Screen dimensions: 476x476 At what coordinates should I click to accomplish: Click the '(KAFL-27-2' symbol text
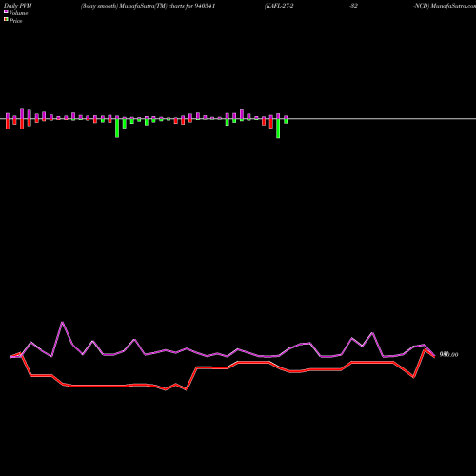click(279, 6)
